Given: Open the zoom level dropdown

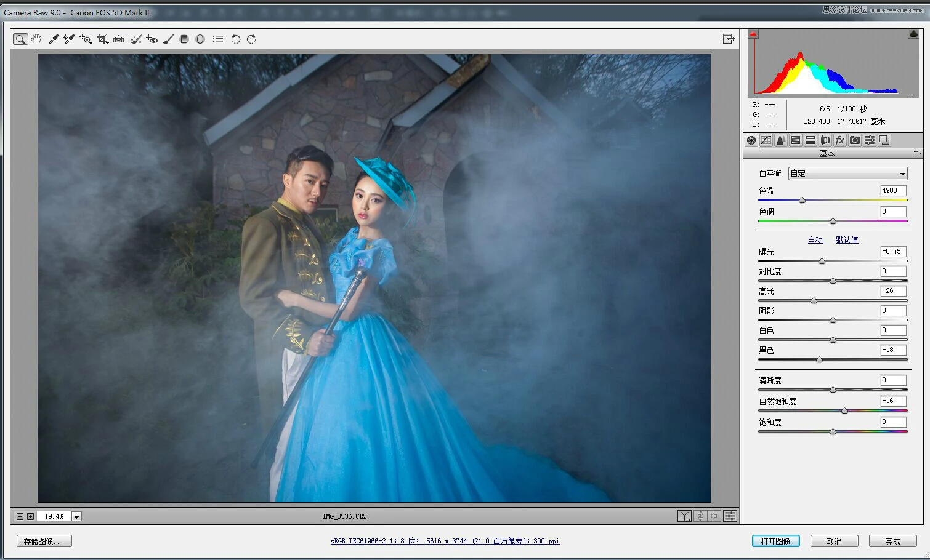Looking at the screenshot, I should point(77,517).
